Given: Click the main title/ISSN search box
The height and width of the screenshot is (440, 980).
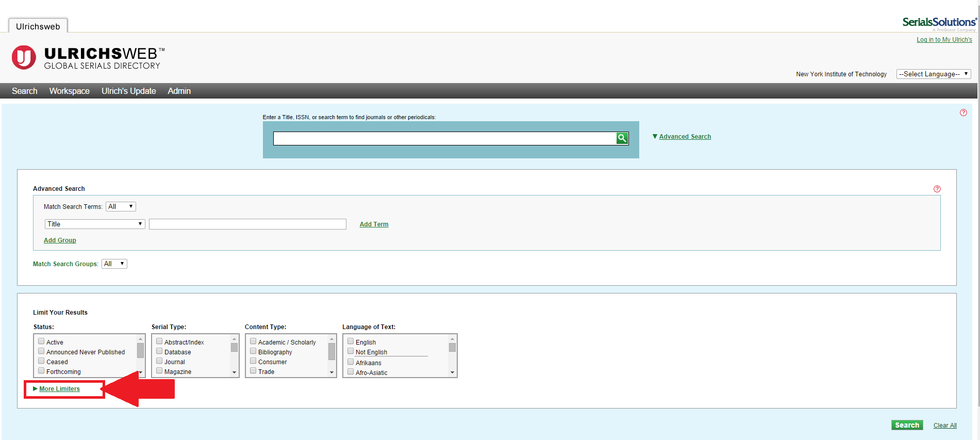Looking at the screenshot, I should click(445, 138).
